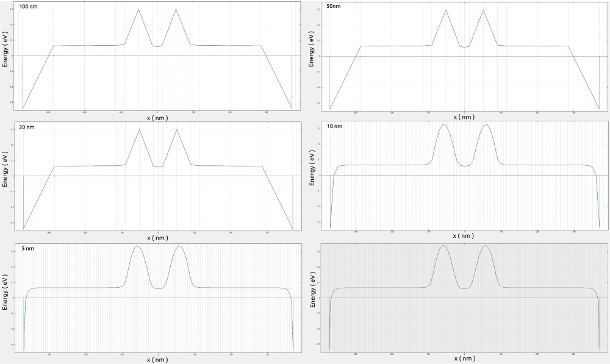Select the x ( nm ) title of the gray-shaded plot
610x364 pixels.
click(464, 358)
